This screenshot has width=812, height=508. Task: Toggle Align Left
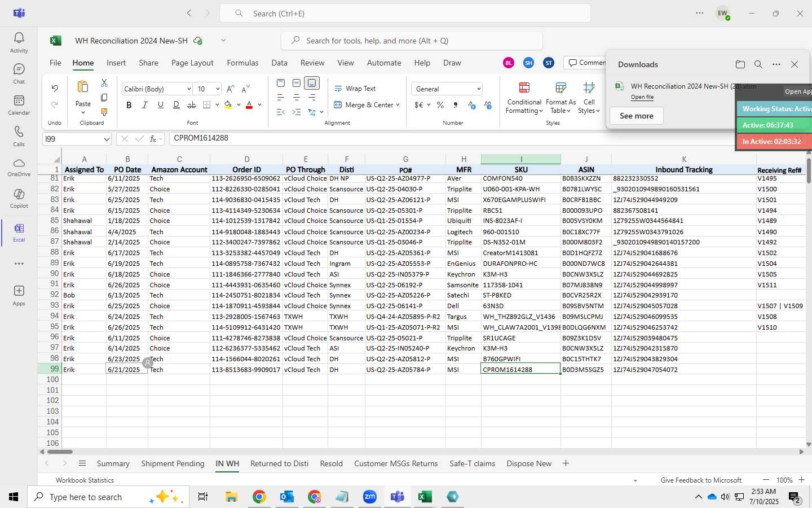tap(281, 98)
